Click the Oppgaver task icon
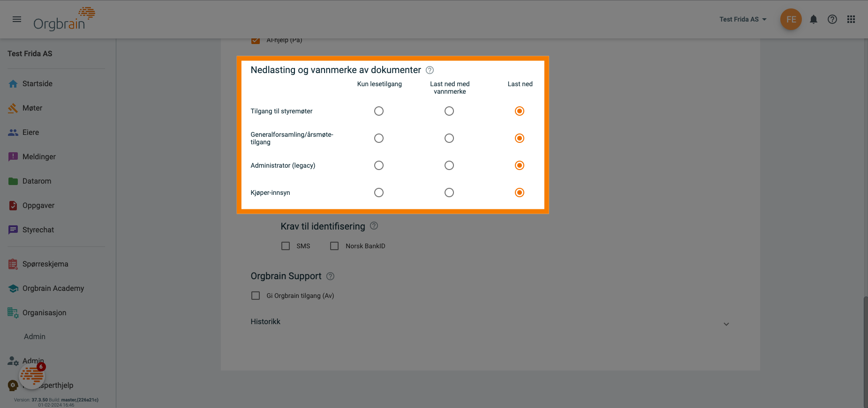Viewport: 868px width, 408px height. click(13, 206)
